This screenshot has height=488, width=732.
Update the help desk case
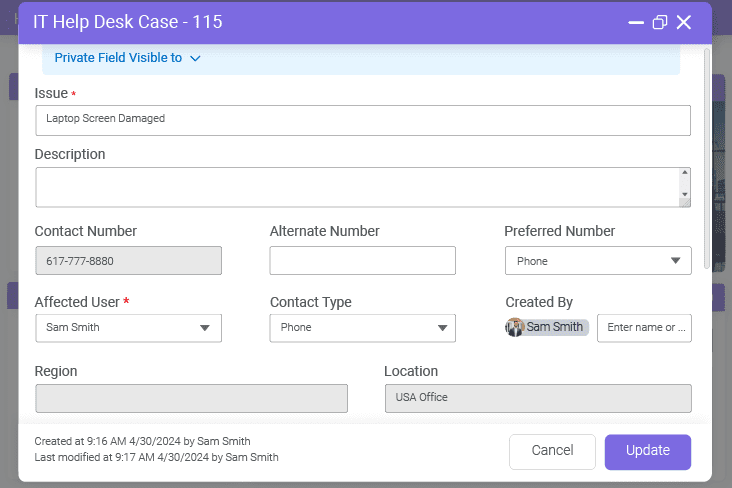click(648, 452)
